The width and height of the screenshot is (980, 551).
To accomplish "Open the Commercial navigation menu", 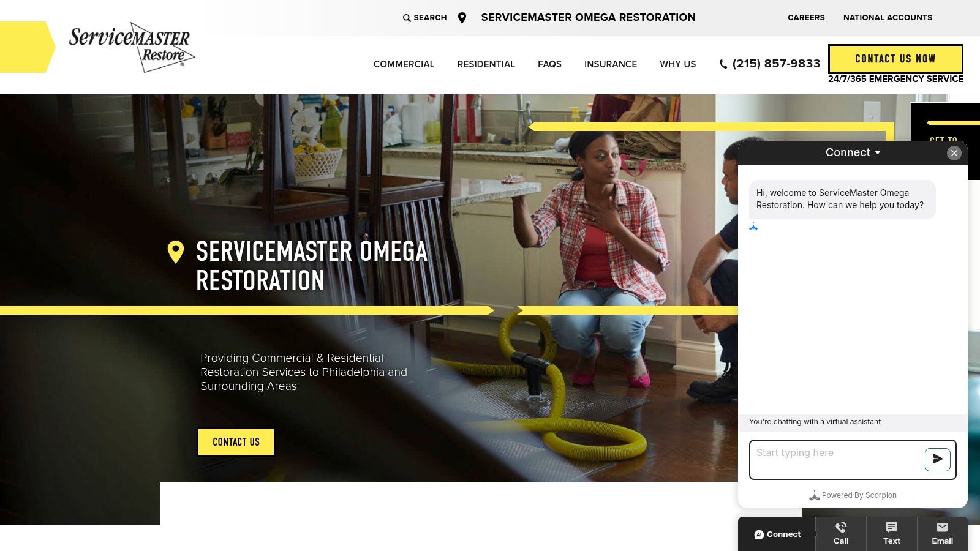I will [404, 64].
